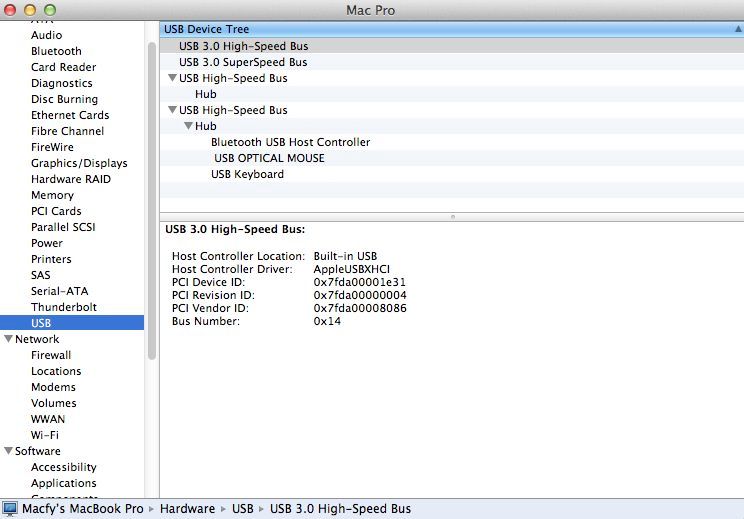Open WWAN under Network
Screen dimensions: 744x519
(48, 419)
